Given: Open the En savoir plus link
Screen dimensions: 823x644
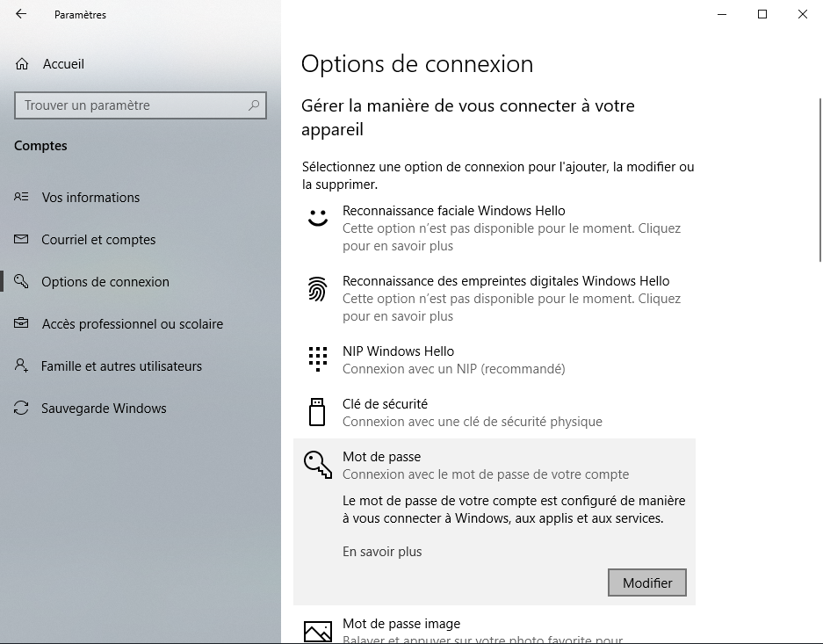Looking at the screenshot, I should [382, 552].
